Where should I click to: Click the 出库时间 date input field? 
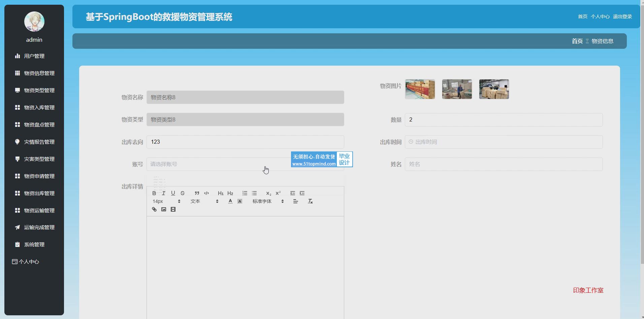(x=504, y=142)
